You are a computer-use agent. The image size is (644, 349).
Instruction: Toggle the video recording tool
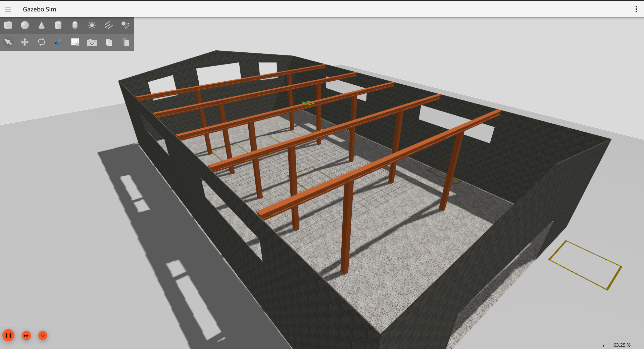[x=75, y=42]
